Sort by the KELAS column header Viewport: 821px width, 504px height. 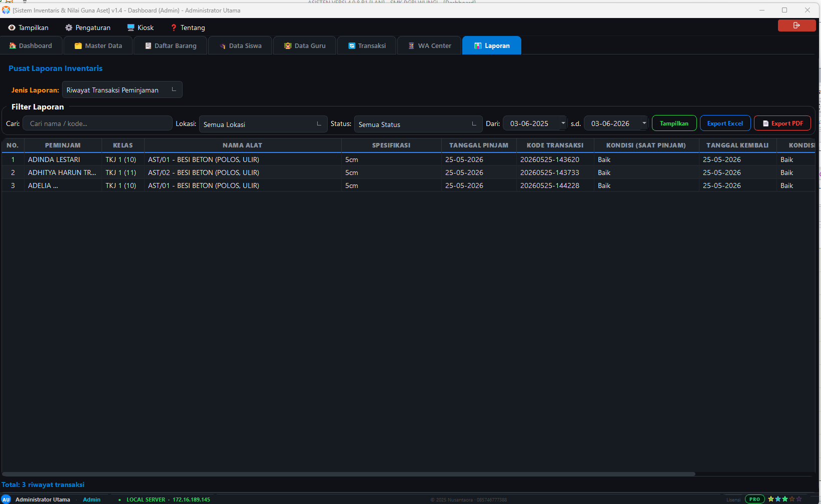[x=123, y=145]
